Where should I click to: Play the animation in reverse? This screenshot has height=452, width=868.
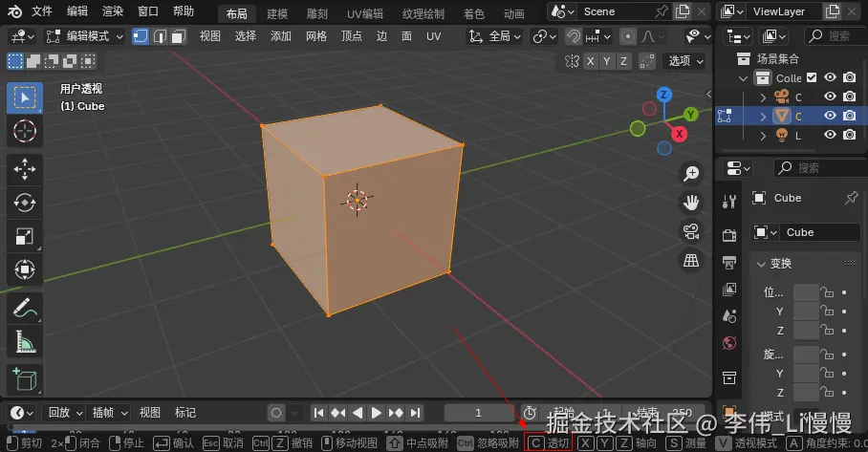358,413
